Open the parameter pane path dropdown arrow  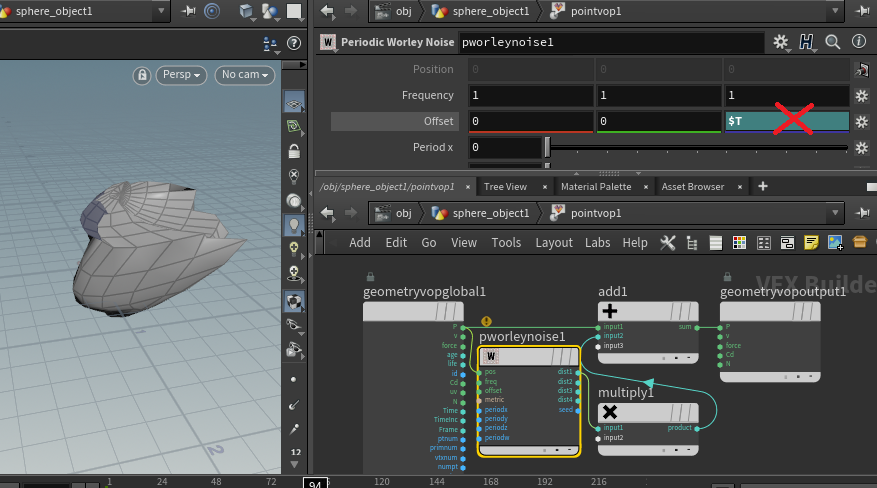coord(835,11)
